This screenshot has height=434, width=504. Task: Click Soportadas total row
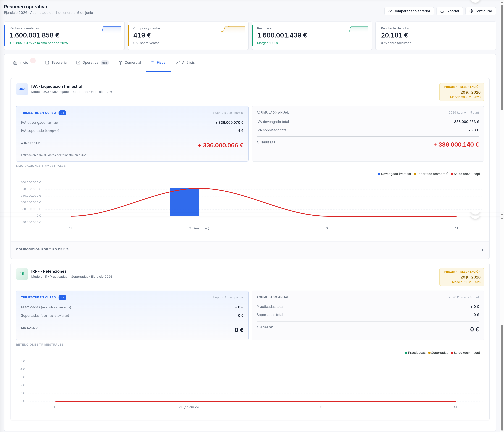tap(368, 315)
